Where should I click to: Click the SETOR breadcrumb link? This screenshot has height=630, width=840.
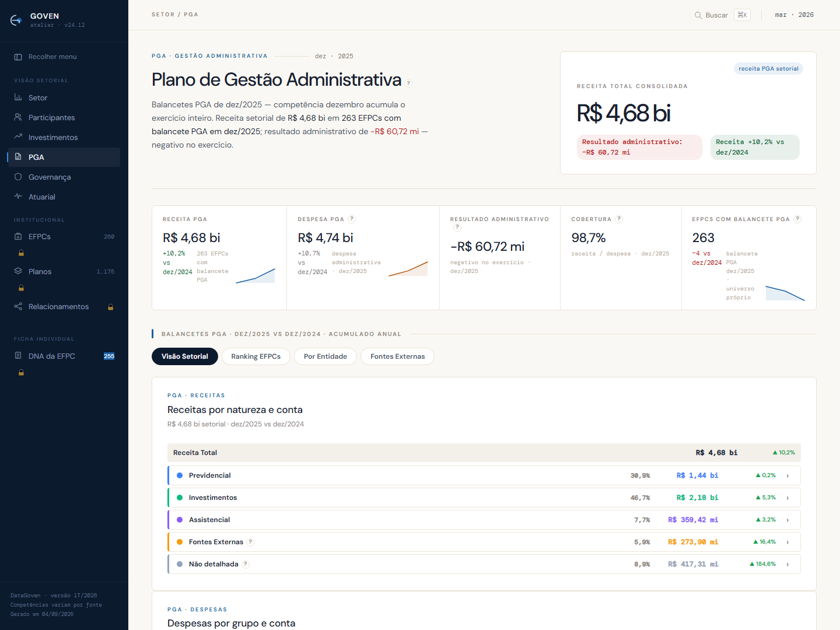click(x=163, y=15)
